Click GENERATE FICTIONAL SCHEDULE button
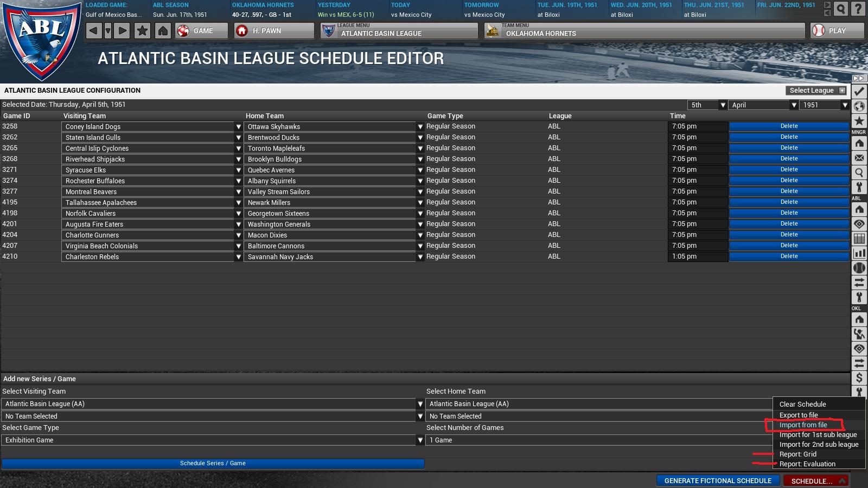 pyautogui.click(x=718, y=481)
